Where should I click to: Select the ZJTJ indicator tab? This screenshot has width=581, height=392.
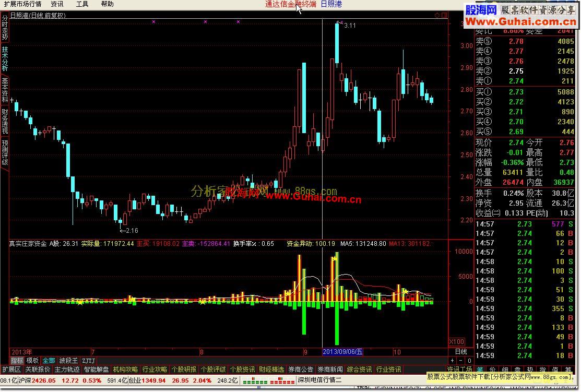tap(89, 360)
